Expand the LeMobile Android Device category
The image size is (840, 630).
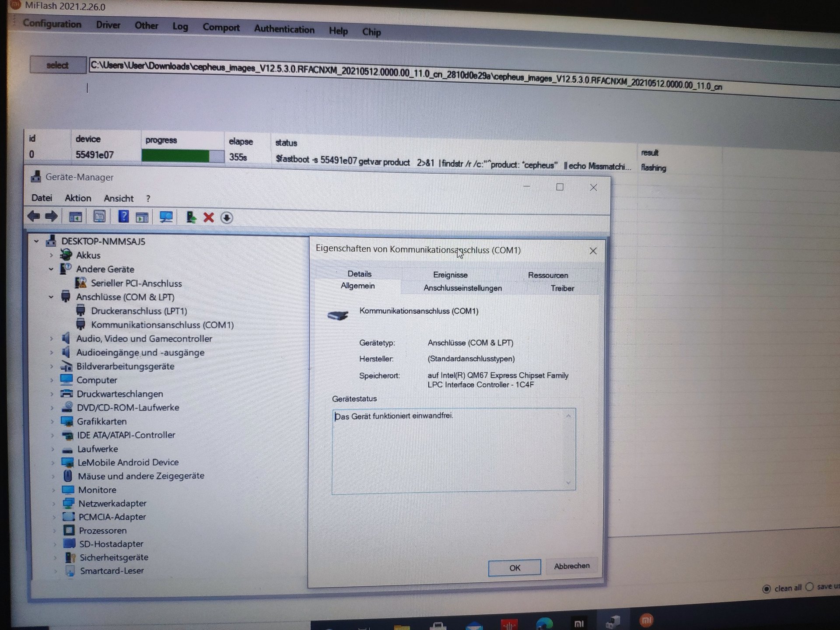pyautogui.click(x=53, y=462)
